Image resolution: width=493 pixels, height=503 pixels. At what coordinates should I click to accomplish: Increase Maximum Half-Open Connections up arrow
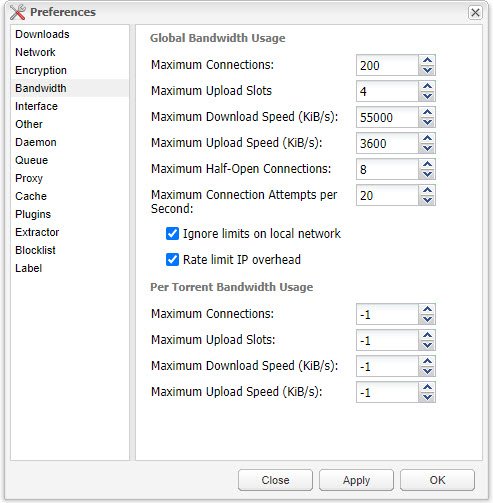427,164
